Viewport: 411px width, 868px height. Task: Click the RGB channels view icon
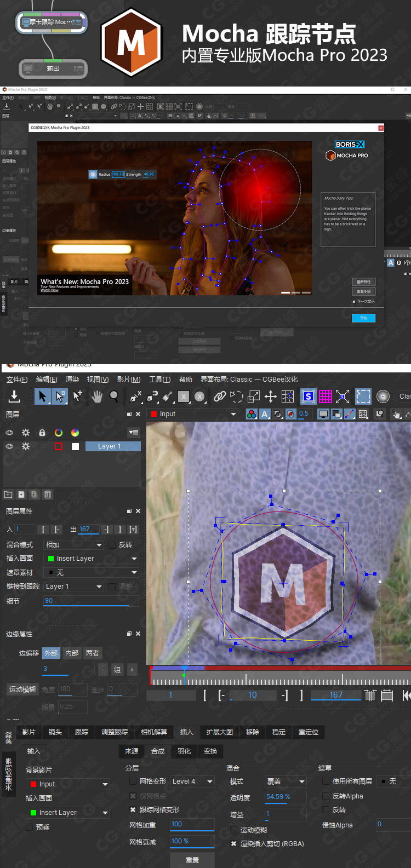(252, 414)
